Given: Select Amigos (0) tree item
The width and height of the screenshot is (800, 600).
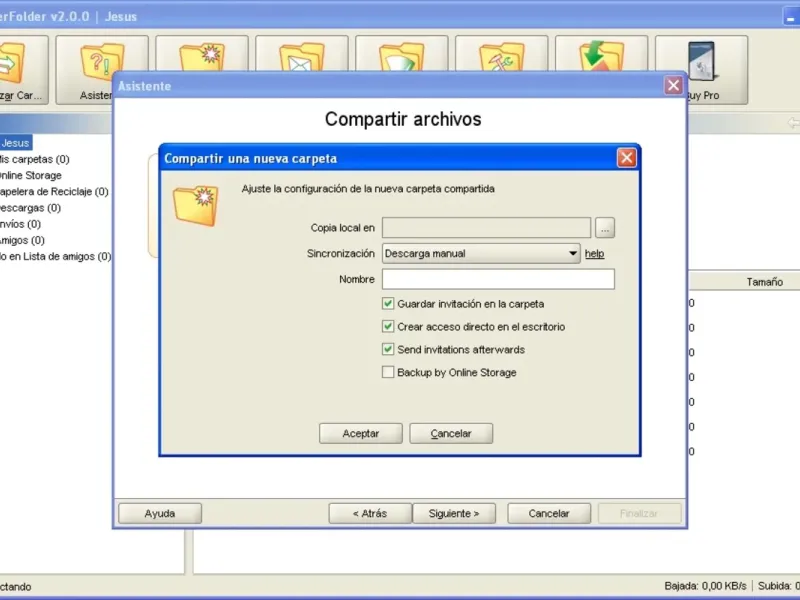Looking at the screenshot, I should click(22, 240).
